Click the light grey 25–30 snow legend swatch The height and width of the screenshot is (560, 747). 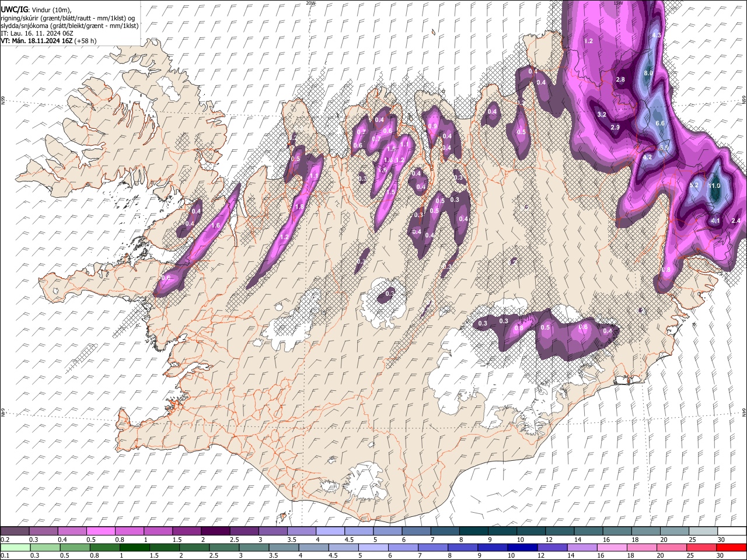pos(703,531)
